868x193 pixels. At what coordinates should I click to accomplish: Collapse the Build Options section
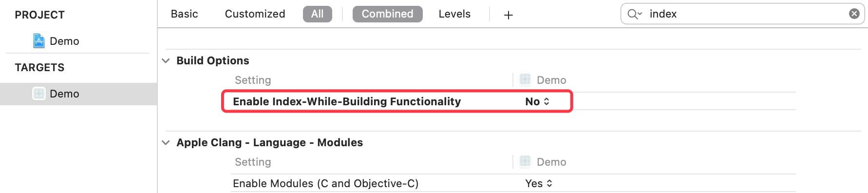[x=166, y=61]
